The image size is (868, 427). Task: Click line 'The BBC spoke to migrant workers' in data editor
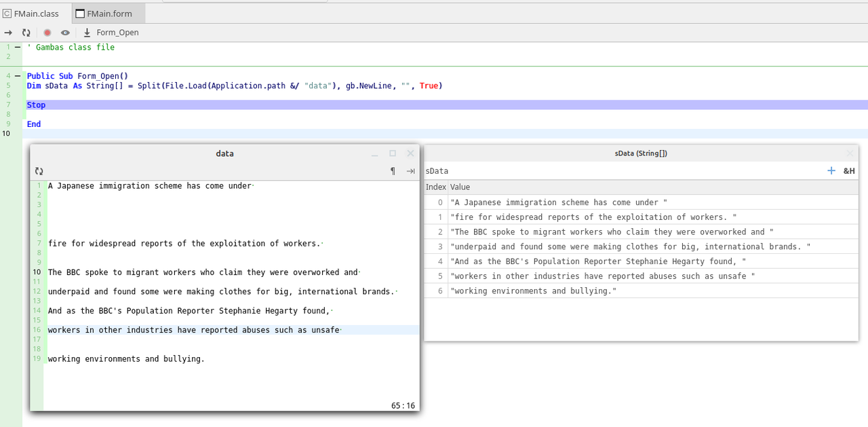point(203,272)
